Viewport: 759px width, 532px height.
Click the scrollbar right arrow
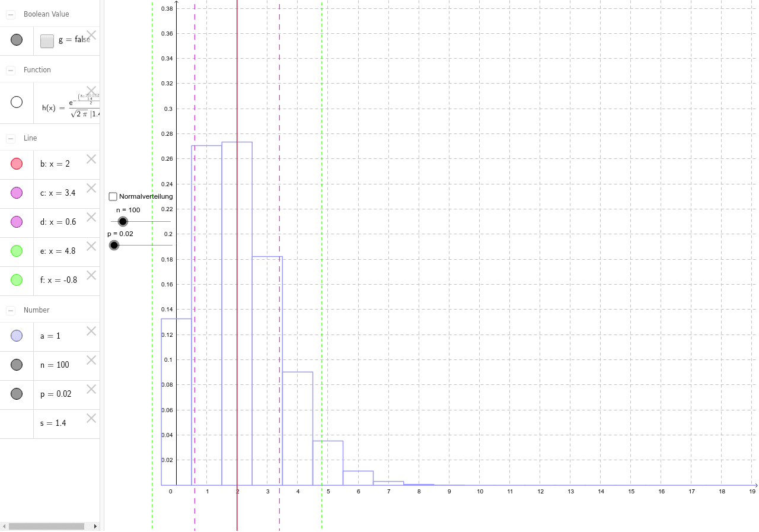tap(95, 526)
